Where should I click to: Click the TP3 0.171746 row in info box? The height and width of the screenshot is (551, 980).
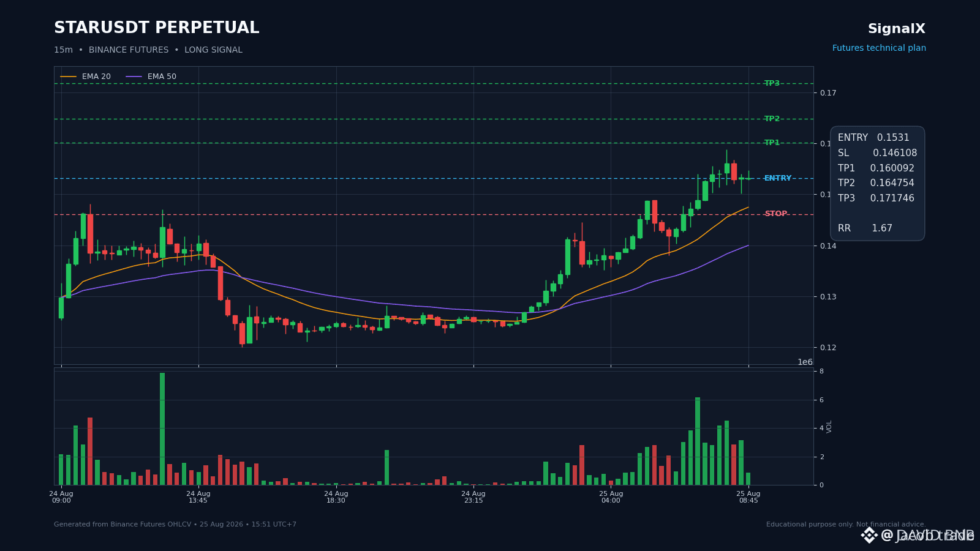876,198
